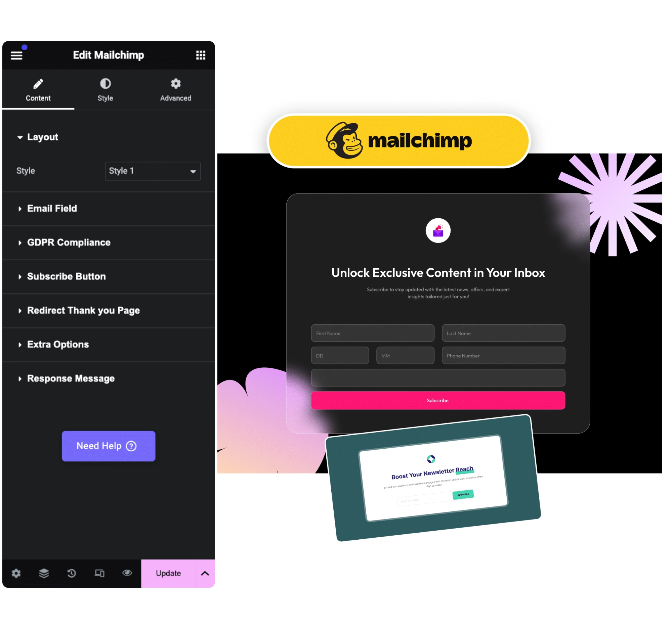
Task: Expand the Email Field section
Action: (x=52, y=208)
